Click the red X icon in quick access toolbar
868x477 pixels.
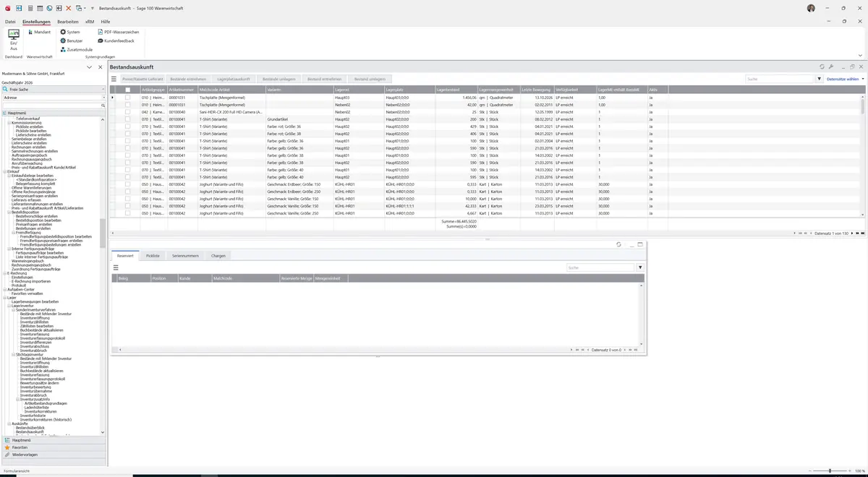(69, 8)
